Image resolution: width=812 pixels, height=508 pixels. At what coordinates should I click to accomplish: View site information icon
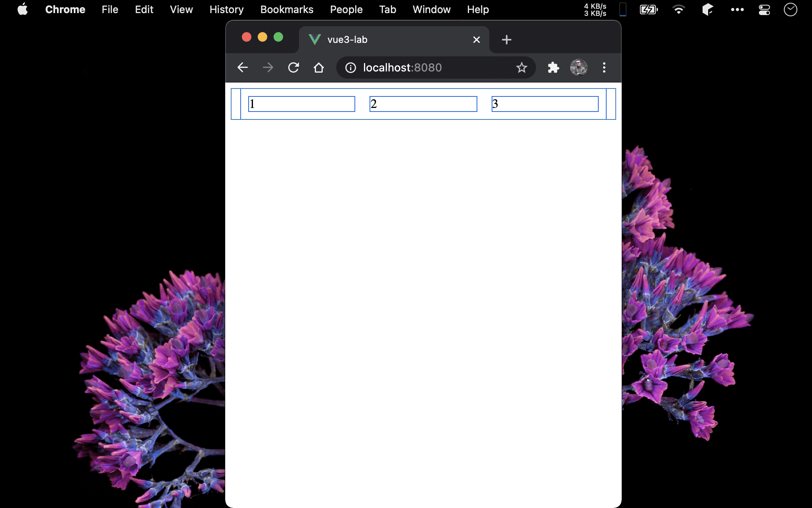tap(350, 67)
